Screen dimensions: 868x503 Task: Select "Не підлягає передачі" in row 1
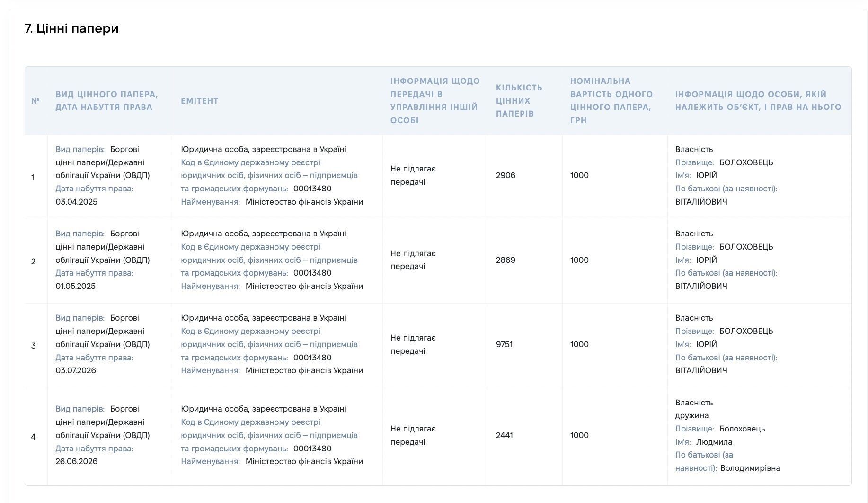click(x=413, y=175)
